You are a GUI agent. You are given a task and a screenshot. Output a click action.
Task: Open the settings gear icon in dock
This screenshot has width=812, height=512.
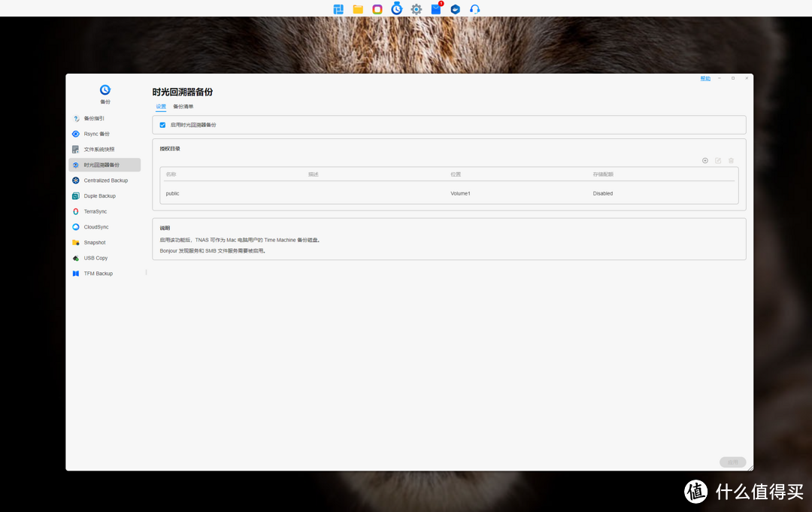[x=416, y=9]
